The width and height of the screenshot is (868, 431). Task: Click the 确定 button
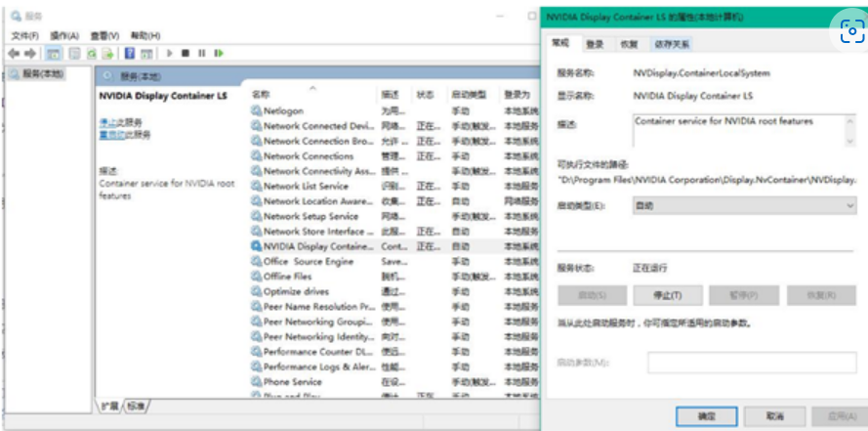coord(707,415)
